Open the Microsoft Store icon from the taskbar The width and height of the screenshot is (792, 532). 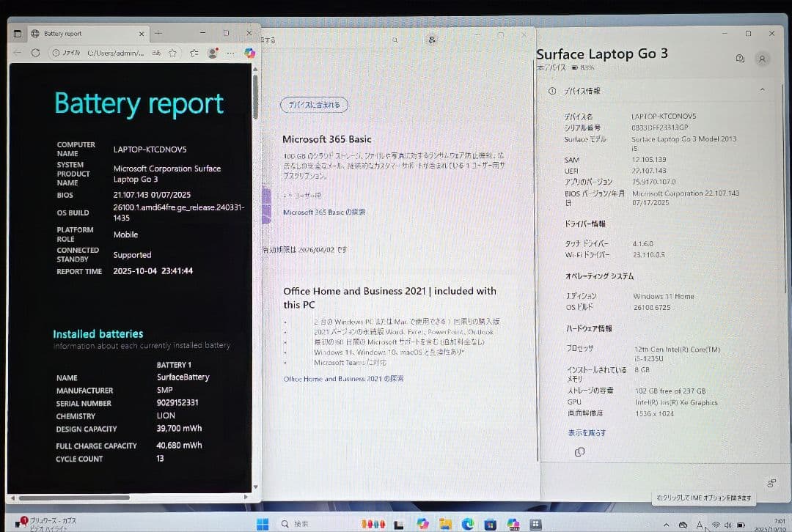point(490,522)
